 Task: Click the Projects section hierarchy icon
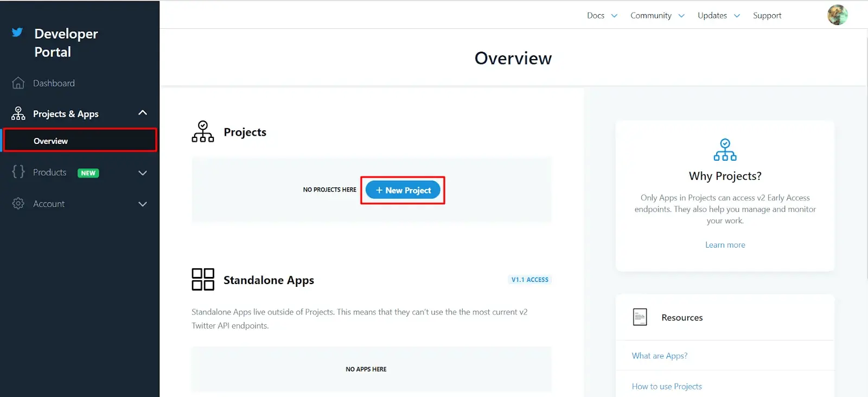[x=203, y=132]
